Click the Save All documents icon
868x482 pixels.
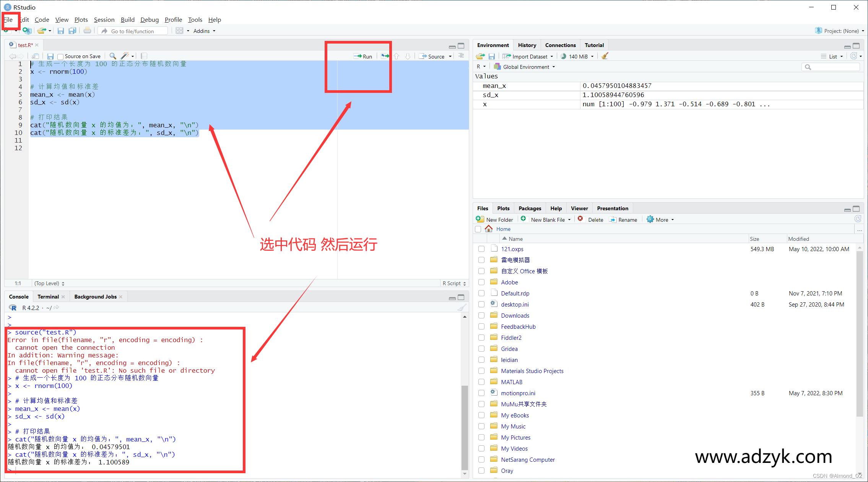72,31
